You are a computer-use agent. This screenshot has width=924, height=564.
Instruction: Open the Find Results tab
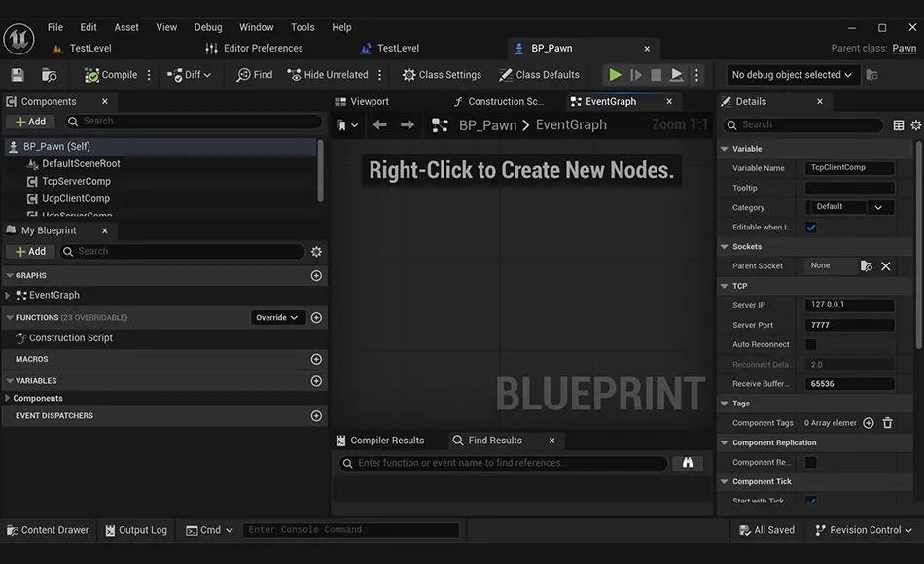pyautogui.click(x=495, y=441)
